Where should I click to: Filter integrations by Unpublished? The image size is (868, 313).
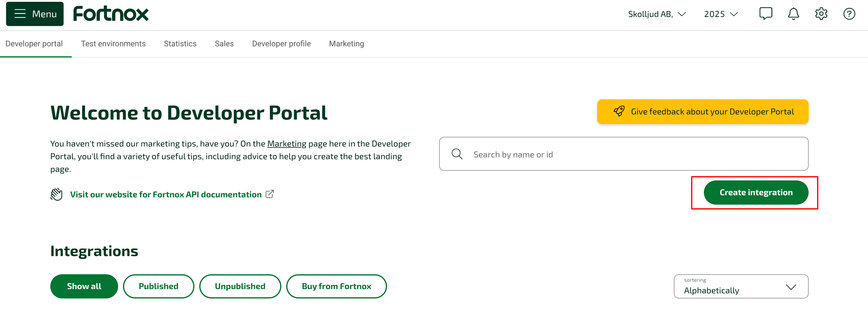tap(240, 286)
